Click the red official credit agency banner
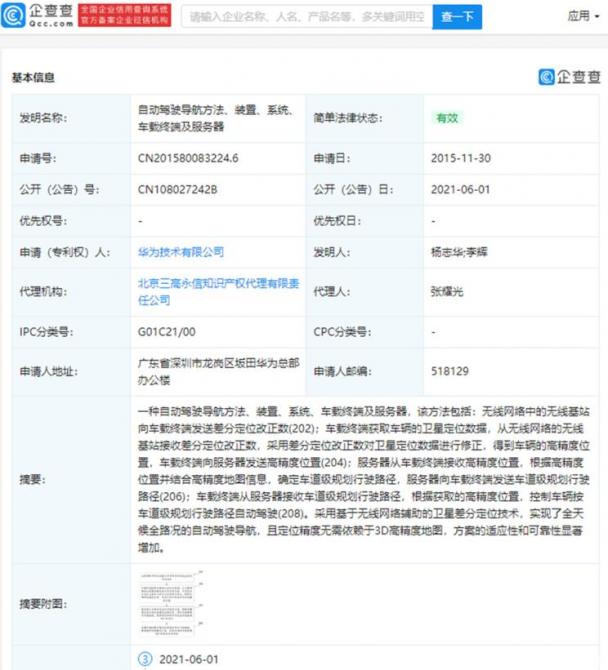 point(124,15)
